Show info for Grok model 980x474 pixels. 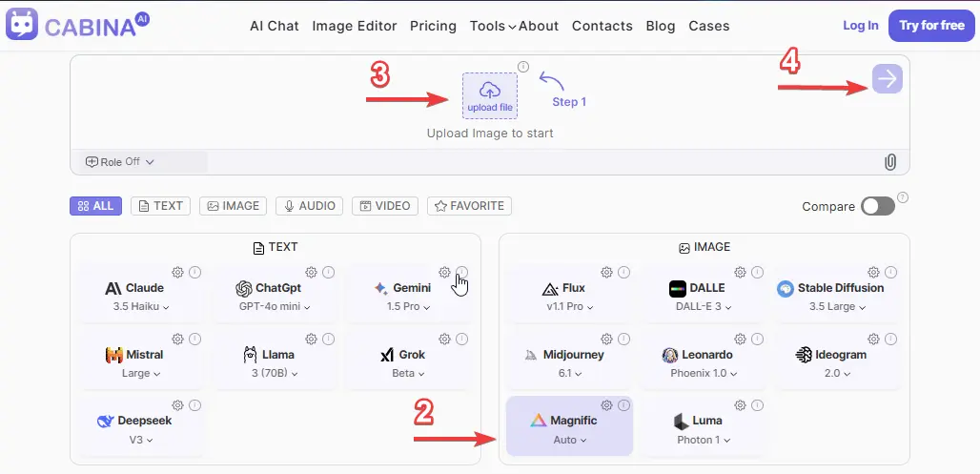[x=461, y=339]
